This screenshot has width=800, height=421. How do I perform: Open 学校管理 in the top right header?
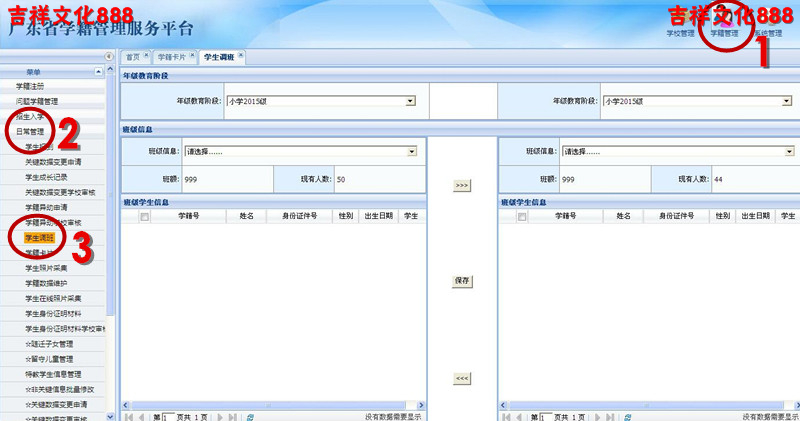tap(681, 33)
